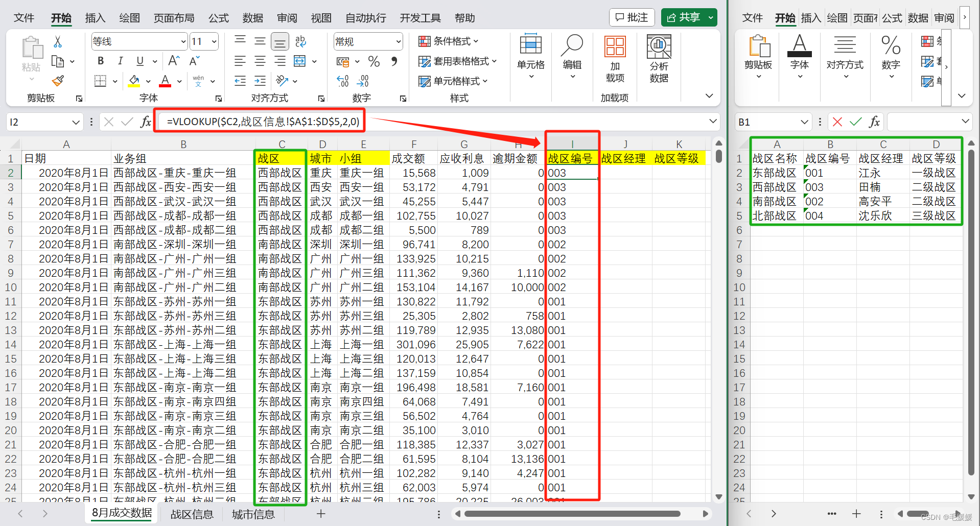
Task: Open the 条件格式 dropdown
Action: coord(449,41)
